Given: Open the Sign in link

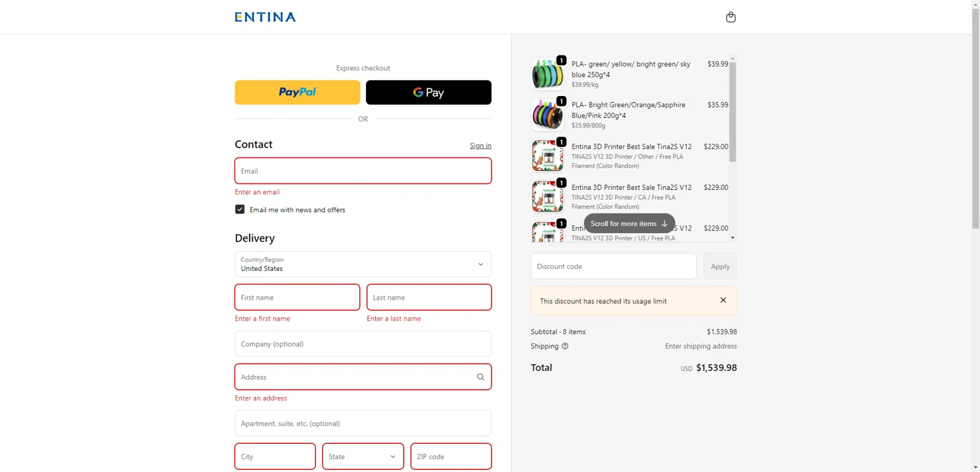Looking at the screenshot, I should (x=480, y=146).
